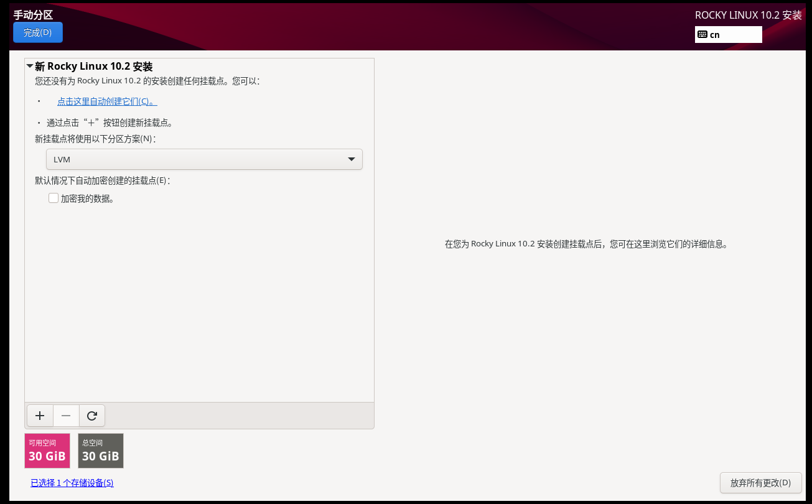Click the plus icon to add mount point
The width and height of the screenshot is (812, 504).
coord(40,416)
